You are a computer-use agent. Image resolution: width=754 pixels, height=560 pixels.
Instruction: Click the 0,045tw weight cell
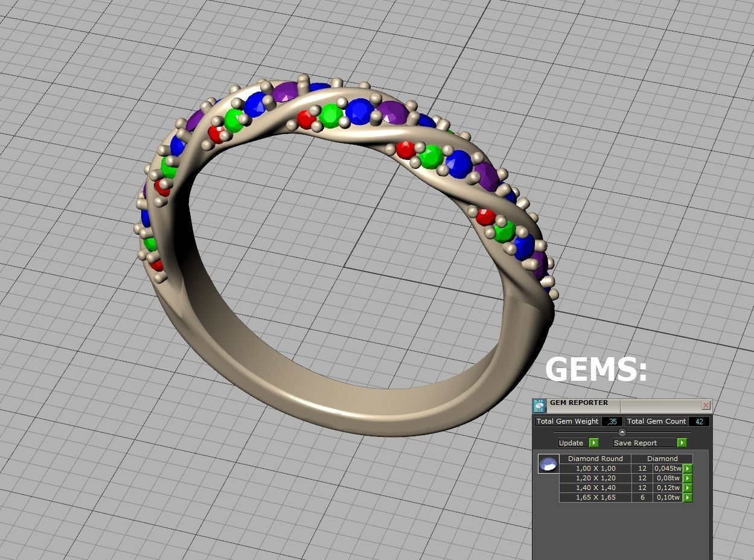pyautogui.click(x=668, y=468)
